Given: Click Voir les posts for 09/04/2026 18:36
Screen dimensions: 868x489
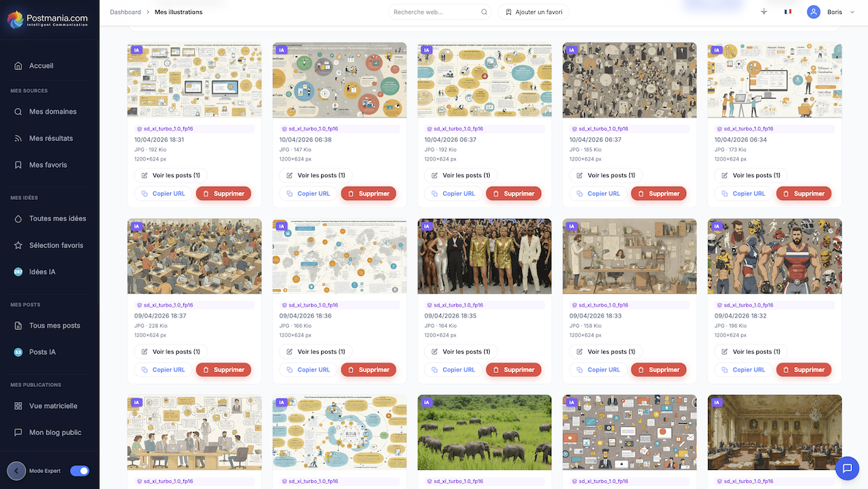Looking at the screenshot, I should pyautogui.click(x=315, y=352).
